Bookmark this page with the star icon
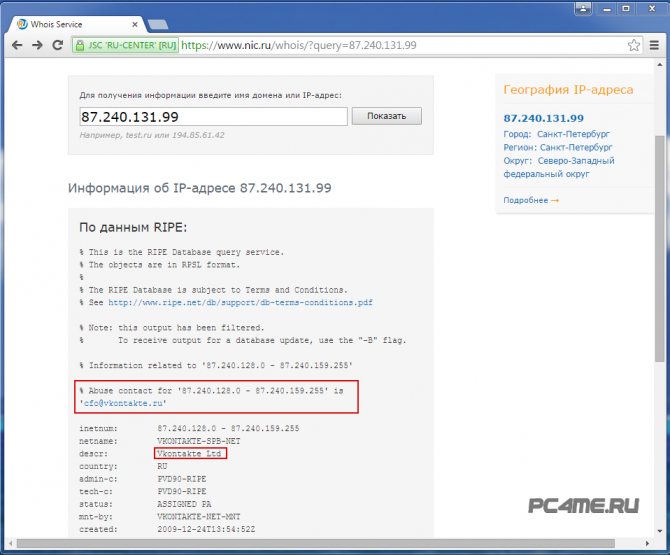Screen dimensions: 670x555 (633, 45)
